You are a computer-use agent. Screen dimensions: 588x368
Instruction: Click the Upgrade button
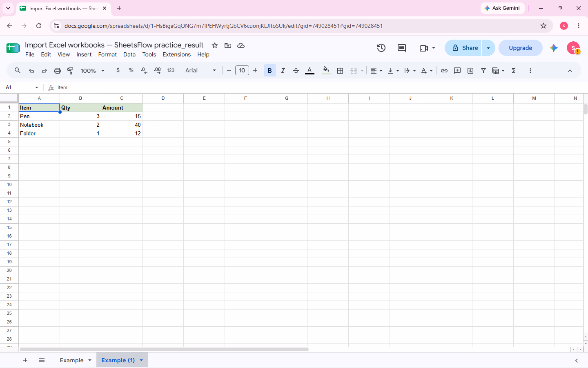coord(521,48)
